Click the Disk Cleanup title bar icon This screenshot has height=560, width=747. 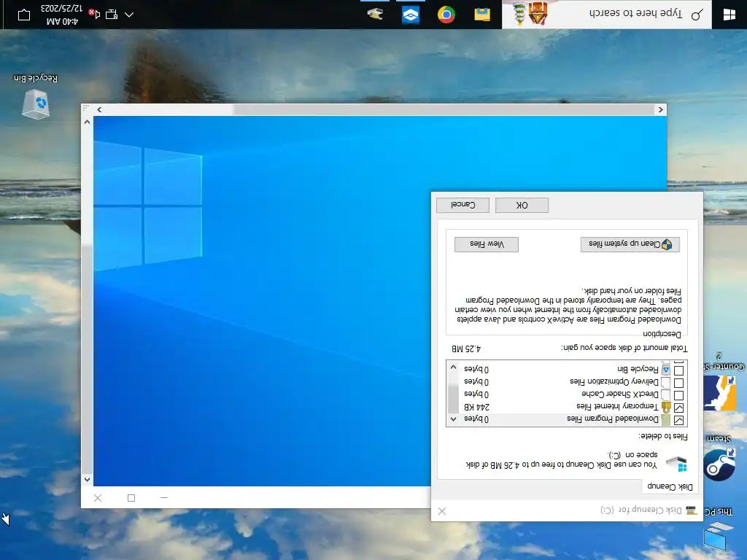pos(692,510)
